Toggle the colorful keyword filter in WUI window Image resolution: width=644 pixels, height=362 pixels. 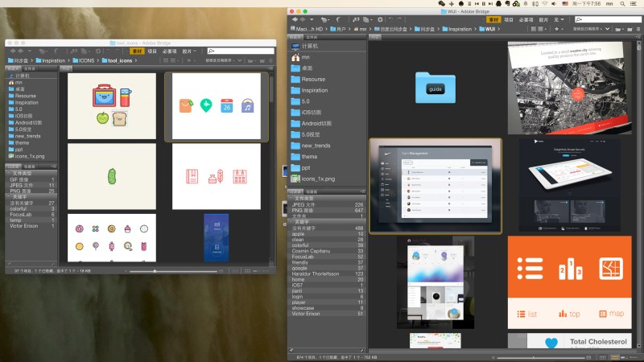click(328, 245)
